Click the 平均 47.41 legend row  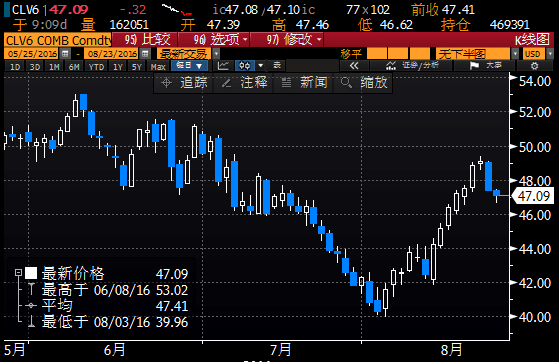(x=107, y=306)
